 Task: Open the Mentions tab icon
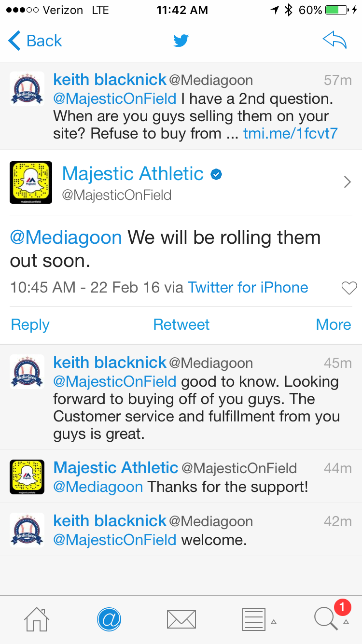pos(109,619)
